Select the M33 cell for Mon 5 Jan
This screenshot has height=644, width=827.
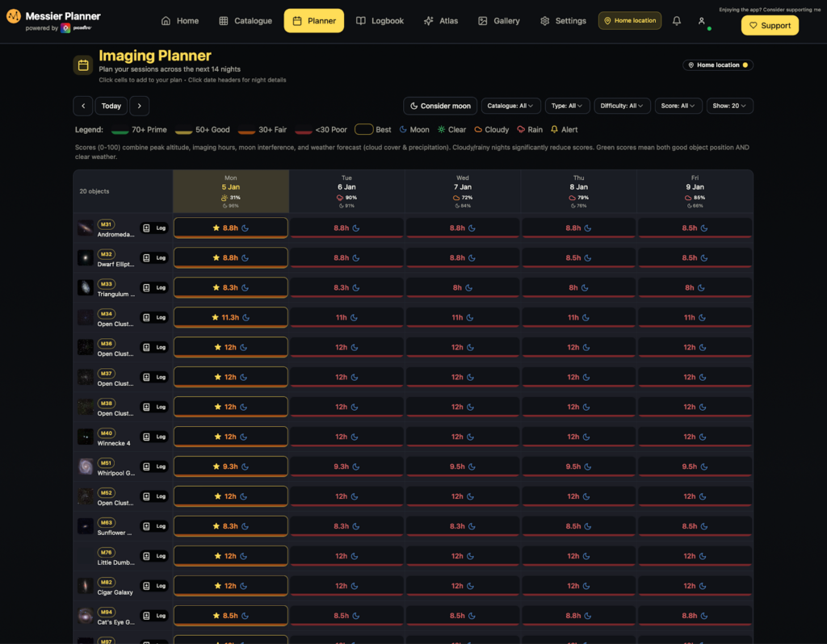[230, 288]
